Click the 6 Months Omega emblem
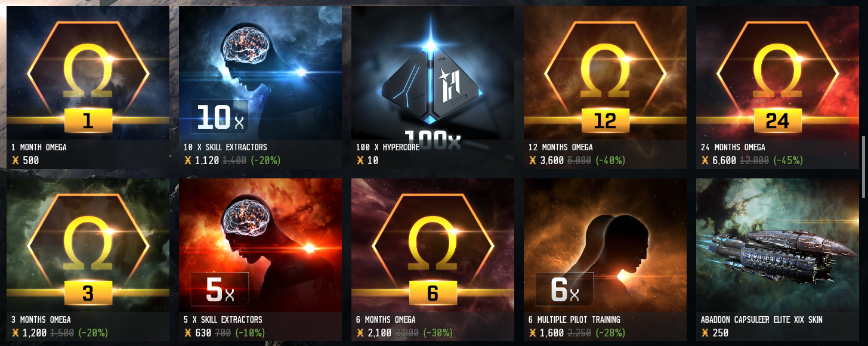868x346 pixels. click(x=433, y=245)
